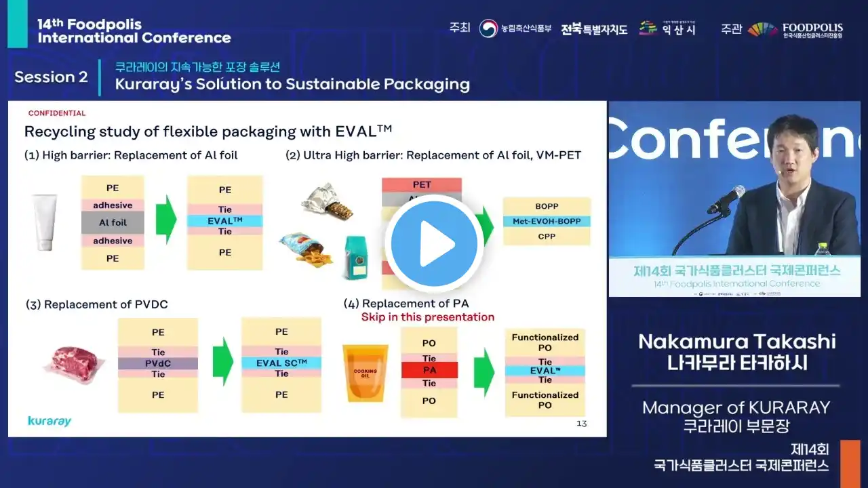Click the snack chips bag image
This screenshot has height=488, width=868.
point(305,251)
